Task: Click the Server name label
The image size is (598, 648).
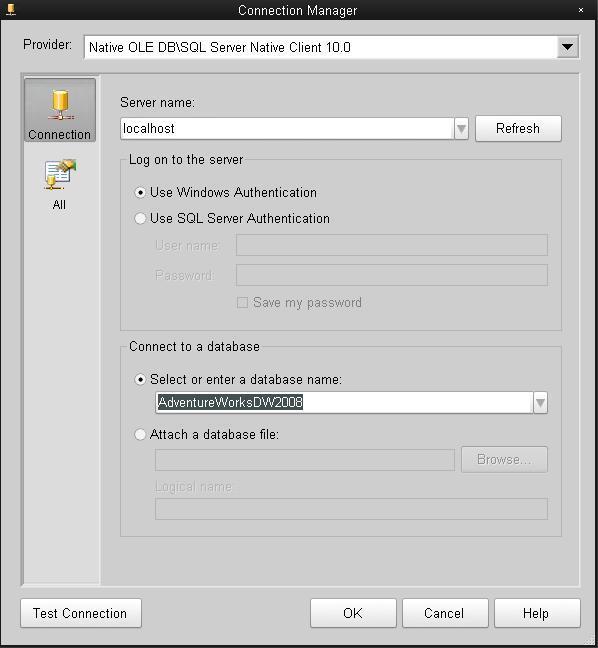Action: [x=157, y=102]
